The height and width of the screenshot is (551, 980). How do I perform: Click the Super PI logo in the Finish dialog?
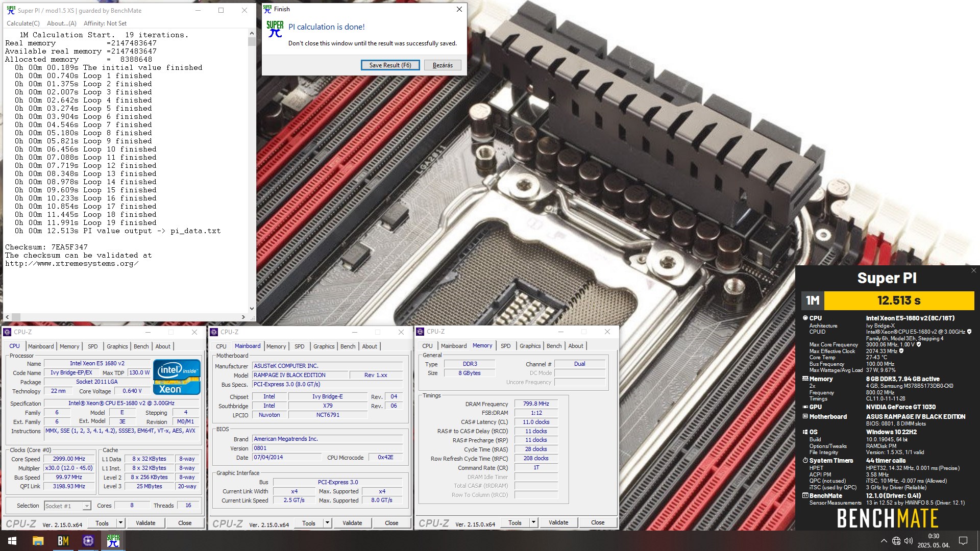point(275,29)
